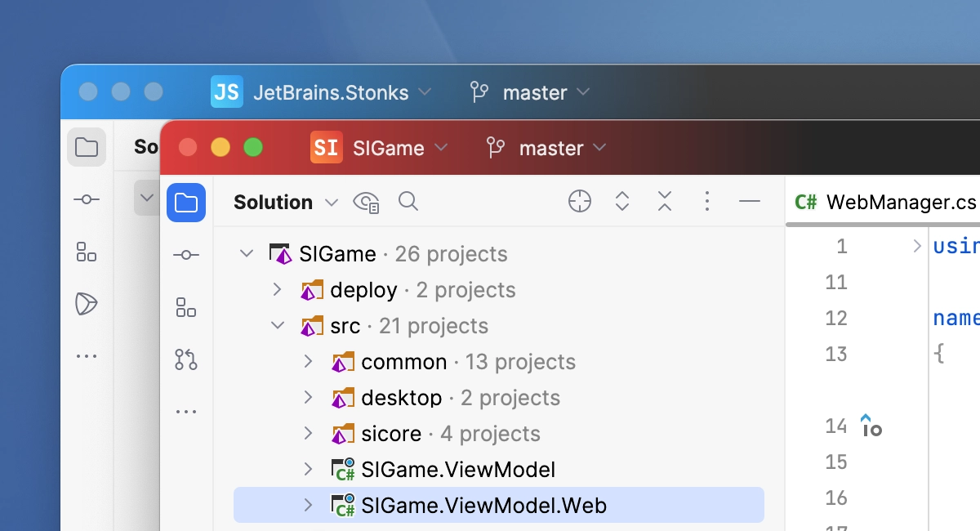Open the SIGame project dropdown

[400, 148]
